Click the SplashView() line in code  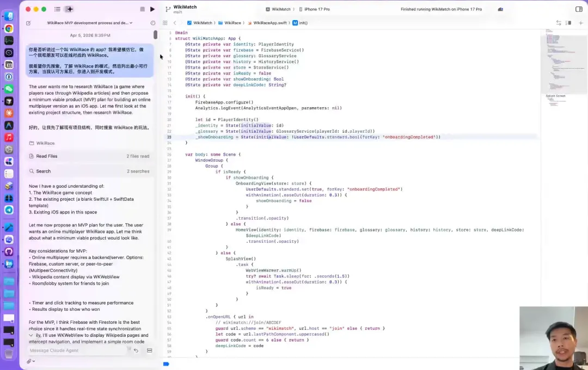point(241,258)
